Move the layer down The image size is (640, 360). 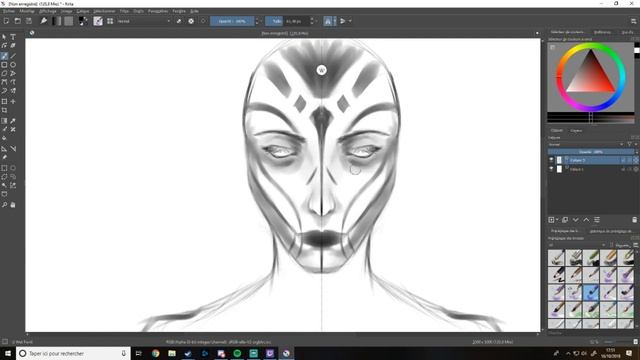tap(576, 220)
